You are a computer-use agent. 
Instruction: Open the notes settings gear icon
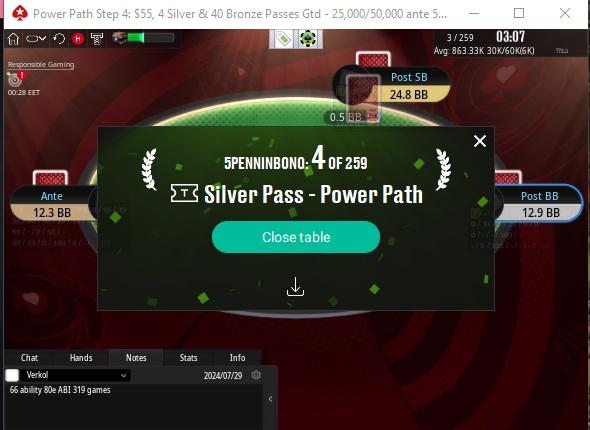[x=256, y=375]
